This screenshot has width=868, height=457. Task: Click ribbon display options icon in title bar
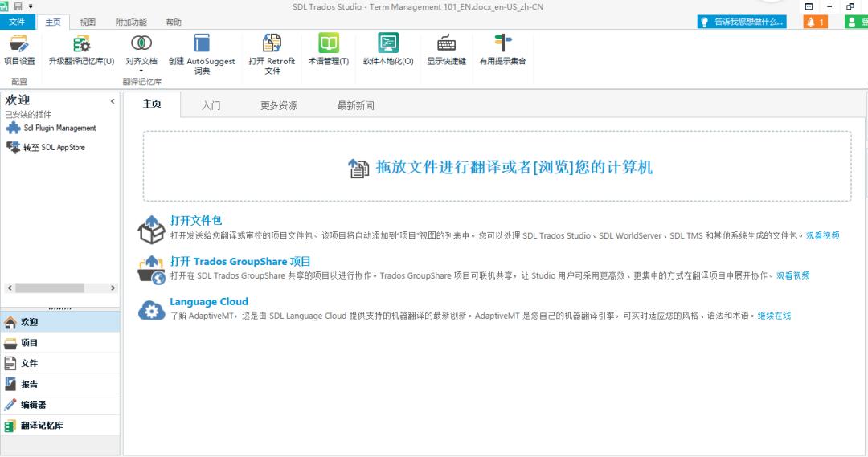point(809,6)
